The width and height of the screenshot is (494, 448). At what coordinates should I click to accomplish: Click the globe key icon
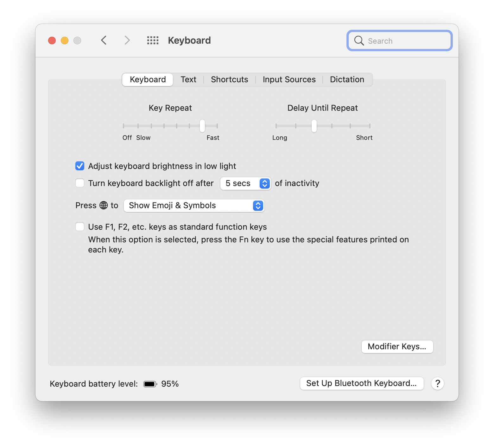[104, 205]
